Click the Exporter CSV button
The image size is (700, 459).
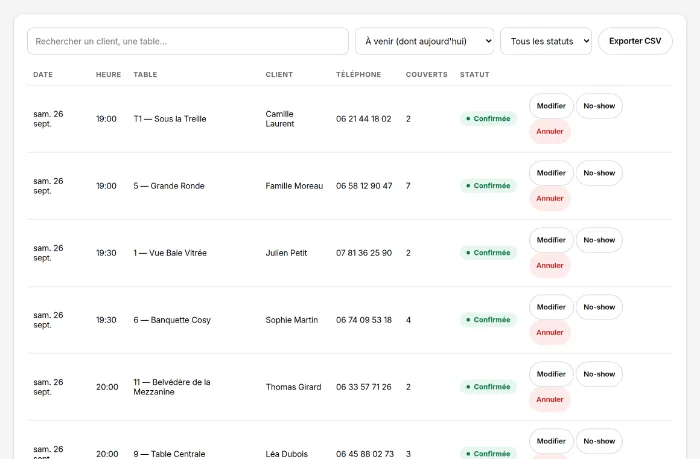pyautogui.click(x=635, y=41)
